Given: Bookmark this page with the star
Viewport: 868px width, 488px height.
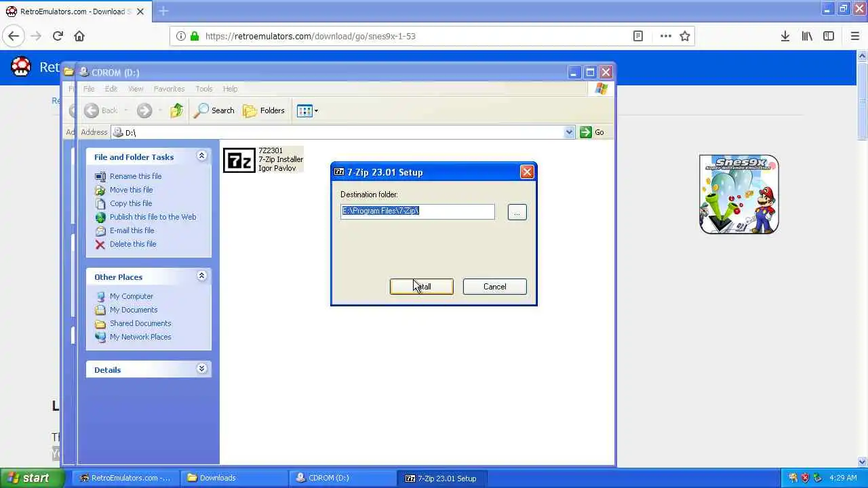Looking at the screenshot, I should pos(685,36).
